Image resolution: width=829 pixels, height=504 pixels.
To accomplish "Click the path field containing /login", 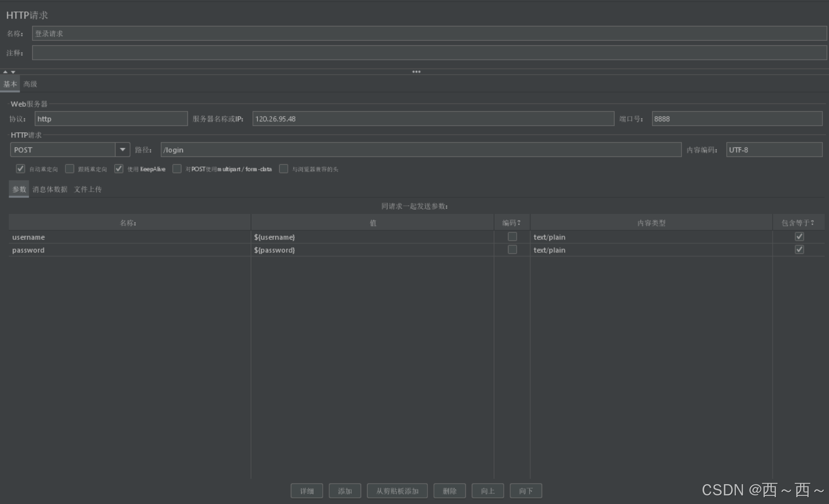I will tap(421, 150).
